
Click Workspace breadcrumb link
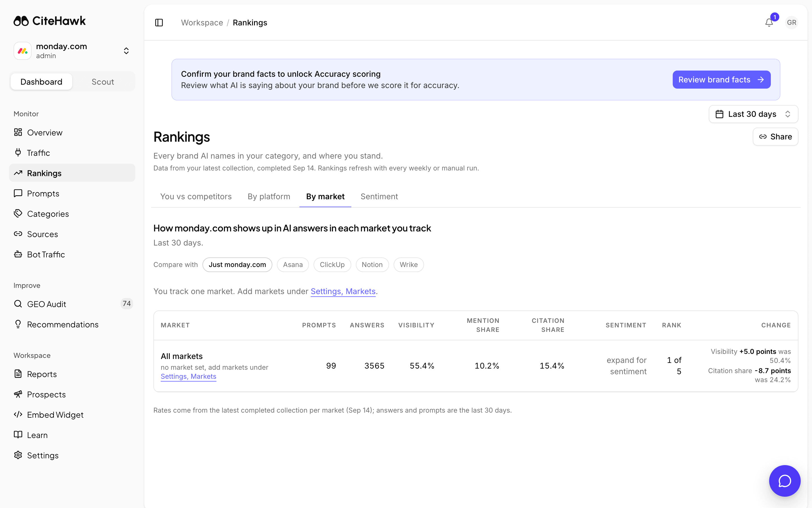202,23
